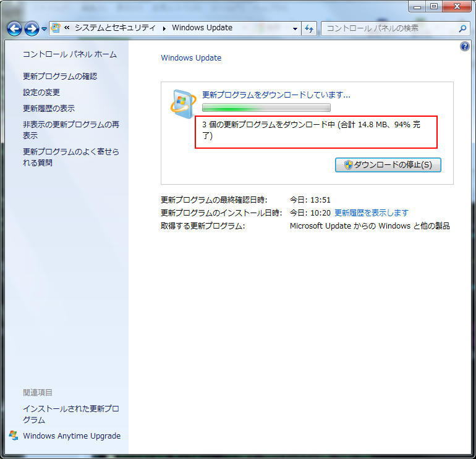Click the refresh button beside address bar

coord(309,29)
